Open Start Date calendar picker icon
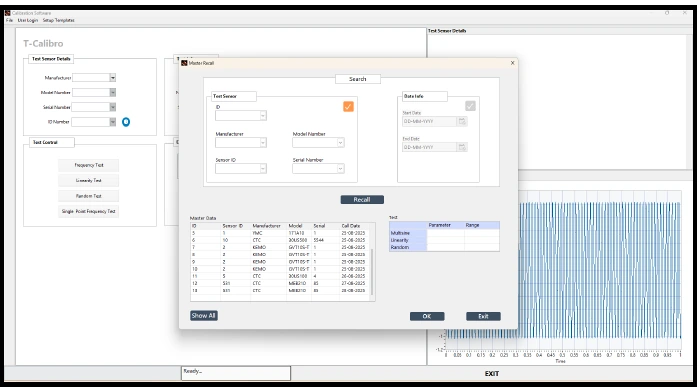This screenshot has width=699, height=387. point(462,121)
